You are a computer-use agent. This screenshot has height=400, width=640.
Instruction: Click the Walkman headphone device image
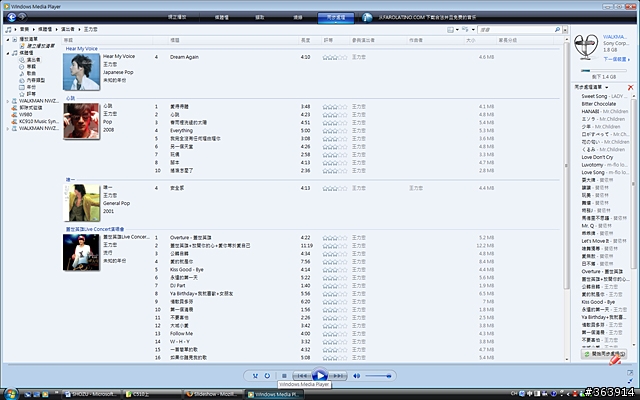click(x=586, y=47)
